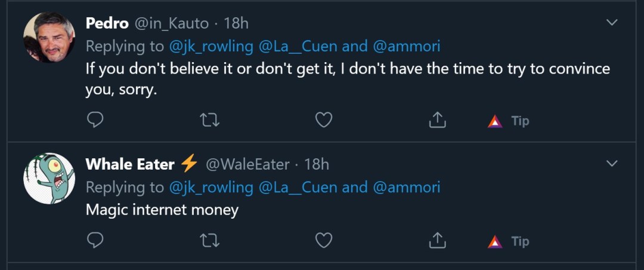Image resolution: width=644 pixels, height=270 pixels.
Task: Open the @ammori mention in Whale Eater's reply
Action: point(406,187)
